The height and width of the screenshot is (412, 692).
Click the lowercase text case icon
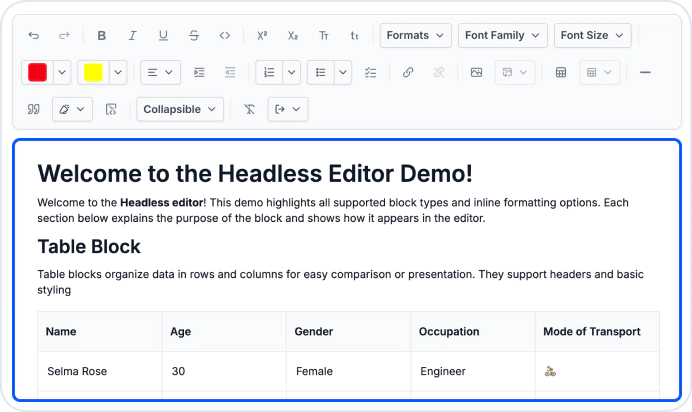click(x=354, y=35)
